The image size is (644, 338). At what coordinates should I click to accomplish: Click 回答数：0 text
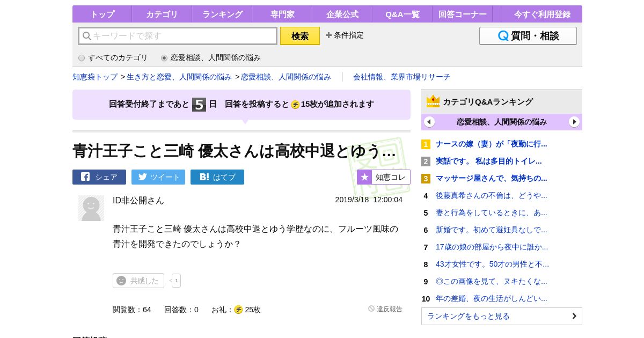click(x=181, y=310)
